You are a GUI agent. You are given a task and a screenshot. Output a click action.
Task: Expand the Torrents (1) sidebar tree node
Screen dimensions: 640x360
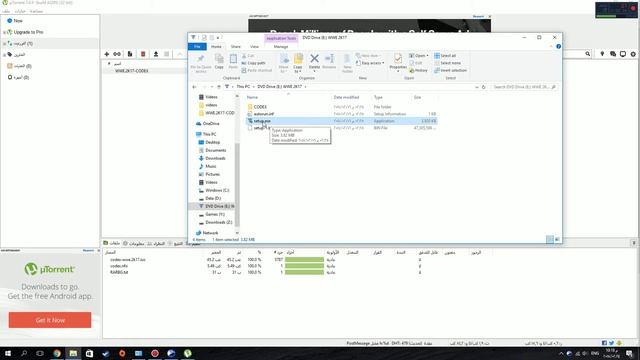coord(4,43)
